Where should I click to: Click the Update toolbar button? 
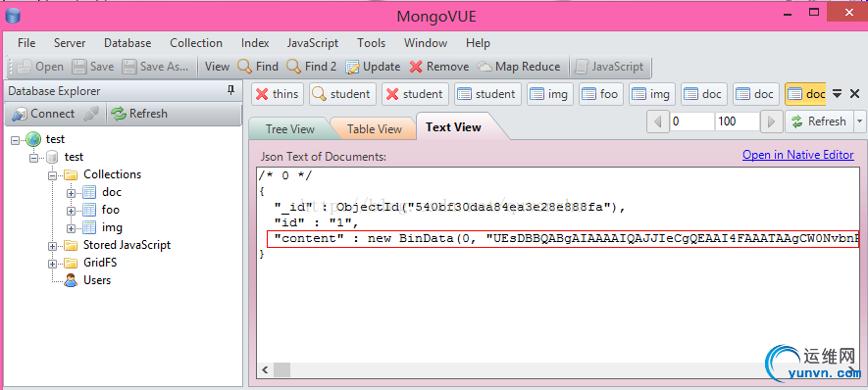coord(373,67)
